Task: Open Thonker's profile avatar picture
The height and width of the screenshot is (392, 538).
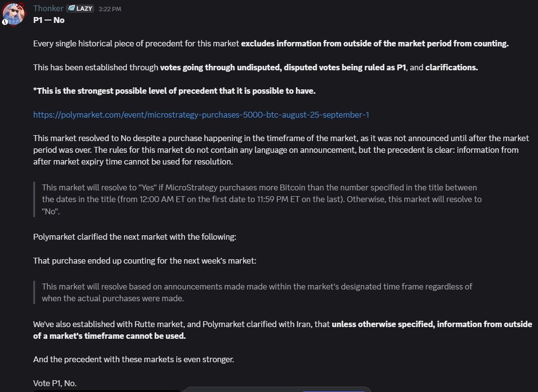Action: click(14, 14)
